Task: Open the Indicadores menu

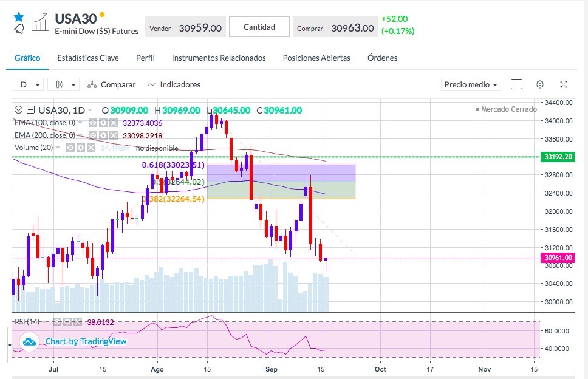Action: tap(174, 84)
